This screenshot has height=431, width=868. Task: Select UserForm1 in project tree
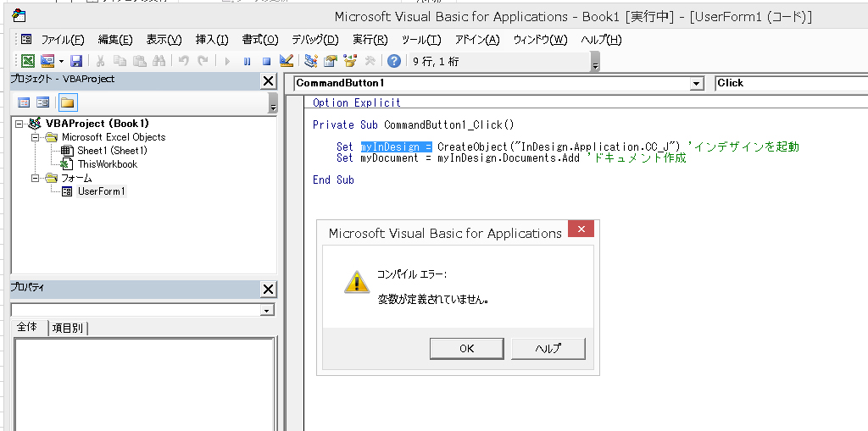tap(102, 192)
